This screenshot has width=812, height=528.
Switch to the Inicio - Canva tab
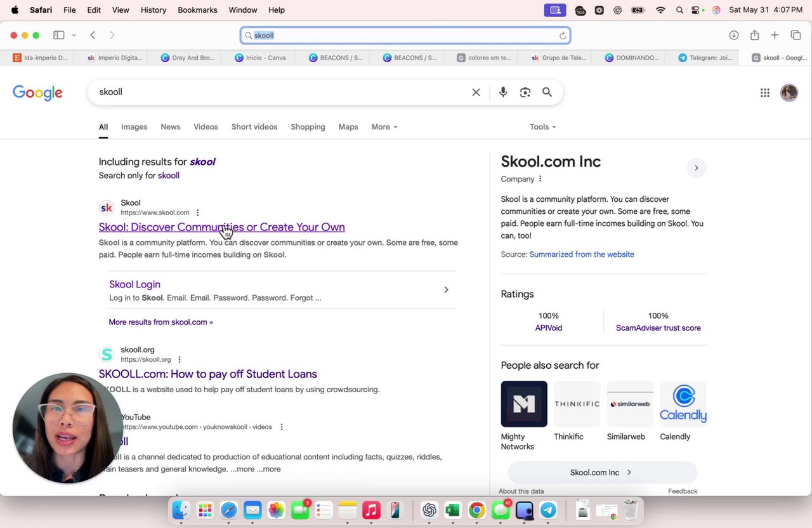tap(259, 58)
